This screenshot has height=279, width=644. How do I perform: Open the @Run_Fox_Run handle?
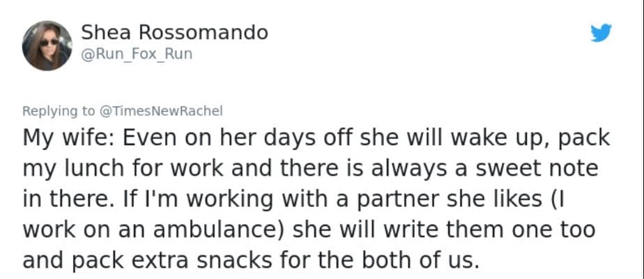click(x=137, y=56)
